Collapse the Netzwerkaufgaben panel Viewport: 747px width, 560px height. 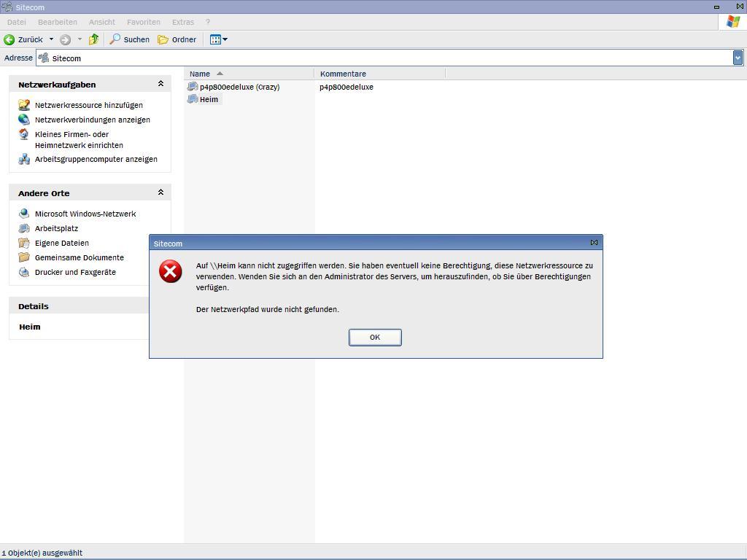coord(160,84)
